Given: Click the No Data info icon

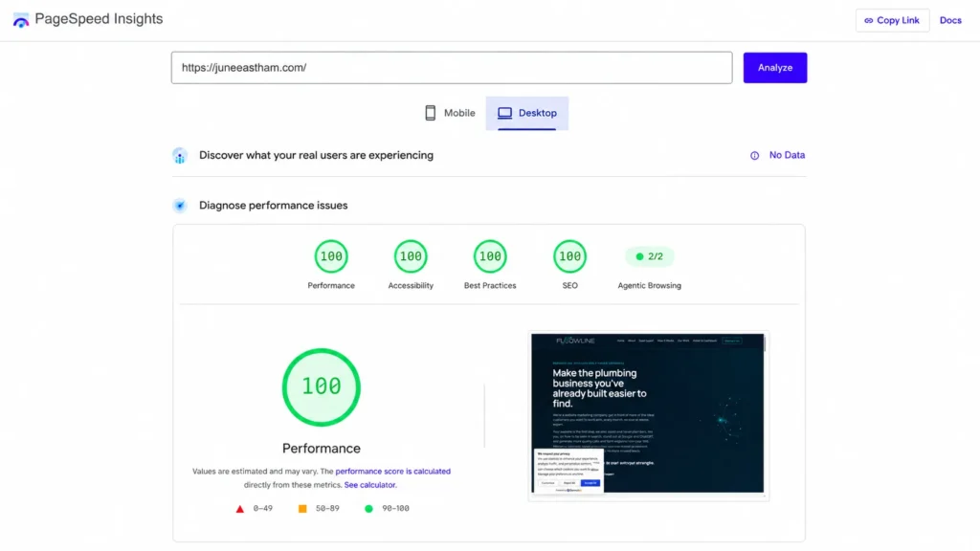Looking at the screenshot, I should tap(754, 156).
